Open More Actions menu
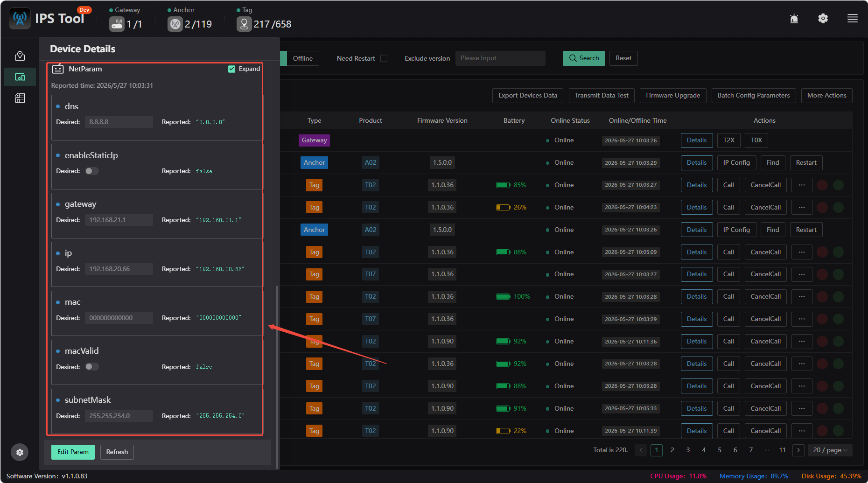The height and width of the screenshot is (483, 868). tap(826, 96)
